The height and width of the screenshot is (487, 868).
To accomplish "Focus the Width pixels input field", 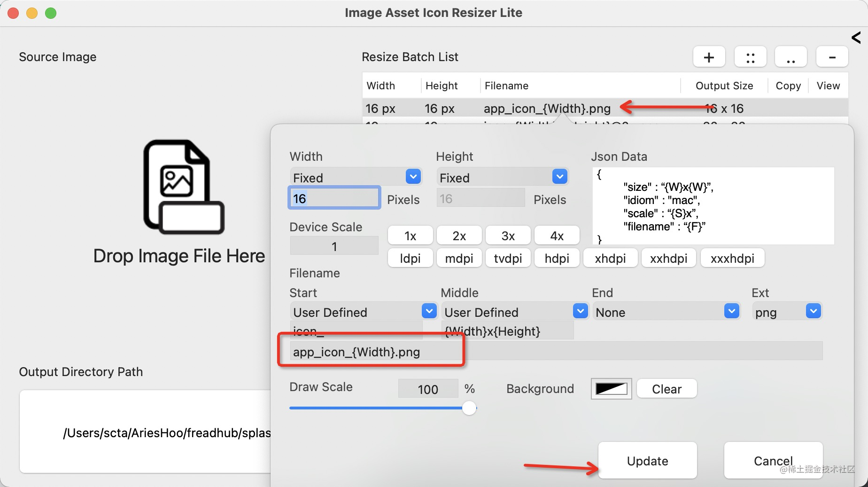I will (x=334, y=198).
